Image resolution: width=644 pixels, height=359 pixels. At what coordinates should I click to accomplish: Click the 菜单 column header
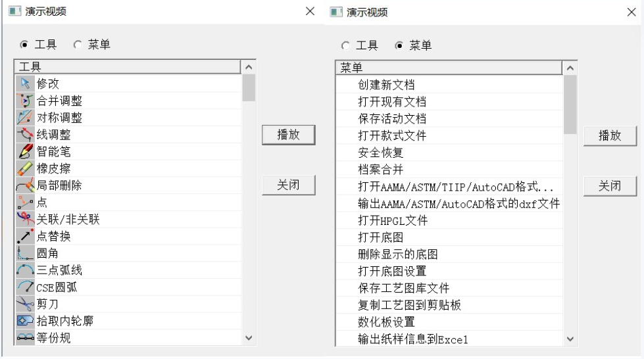click(449, 68)
